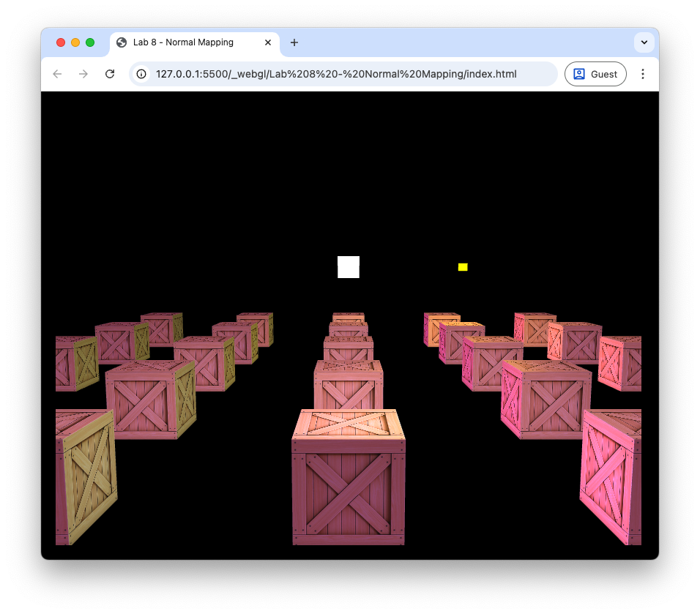Minimize the window using yellow button
Viewport: 700px width, 614px height.
[75, 42]
